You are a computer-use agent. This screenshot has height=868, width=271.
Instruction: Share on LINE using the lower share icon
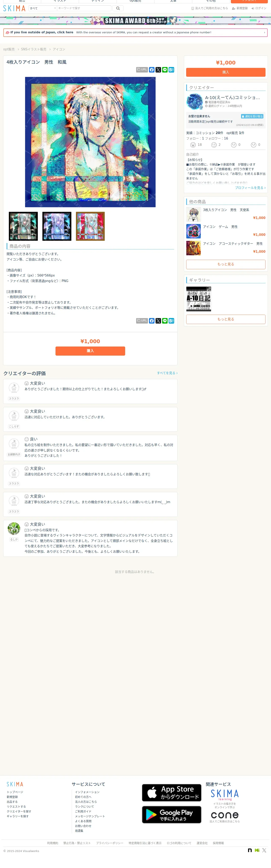point(165,321)
